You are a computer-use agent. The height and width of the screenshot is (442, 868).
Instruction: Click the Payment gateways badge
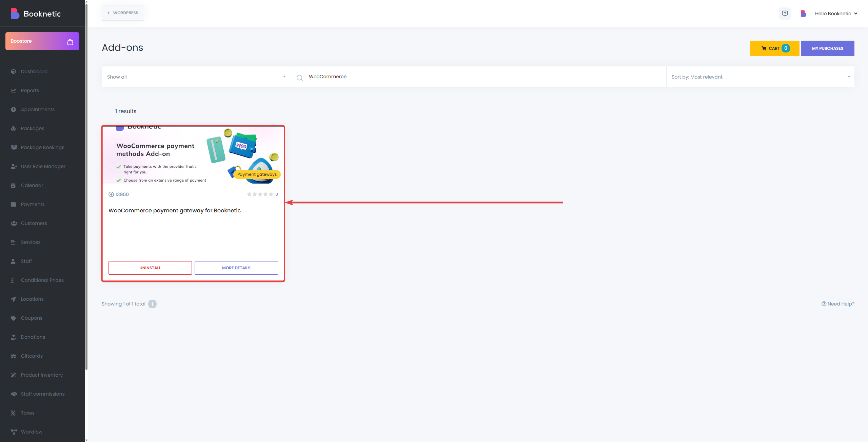click(257, 174)
